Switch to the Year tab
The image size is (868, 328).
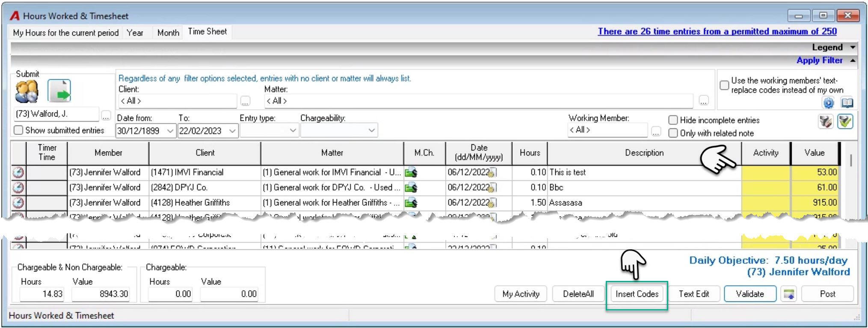[135, 33]
